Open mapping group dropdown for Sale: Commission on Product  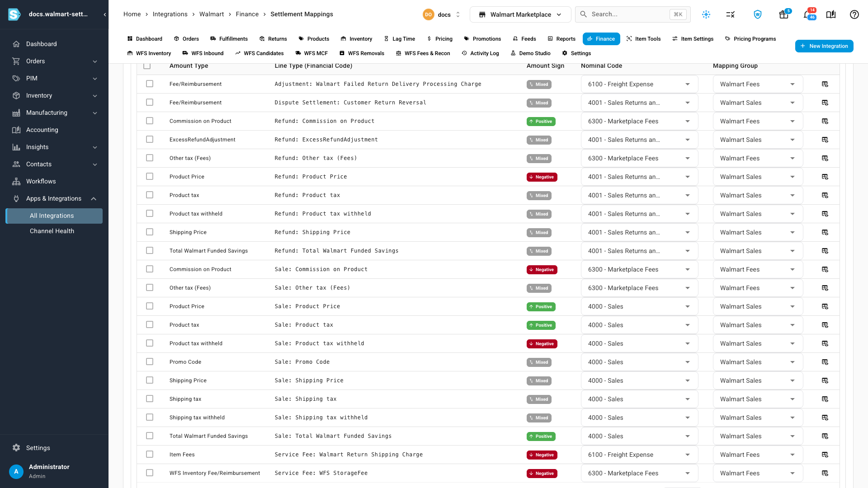(x=758, y=269)
